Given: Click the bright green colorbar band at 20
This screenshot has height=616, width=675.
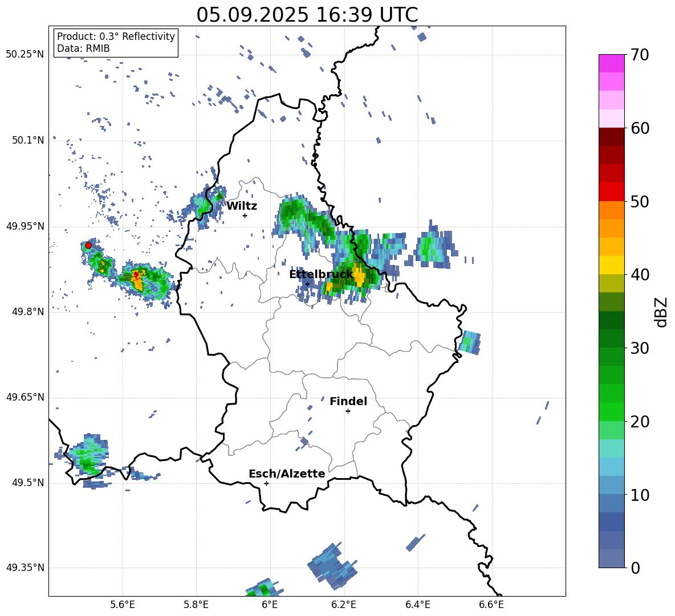Looking at the screenshot, I should pyautogui.click(x=611, y=412).
